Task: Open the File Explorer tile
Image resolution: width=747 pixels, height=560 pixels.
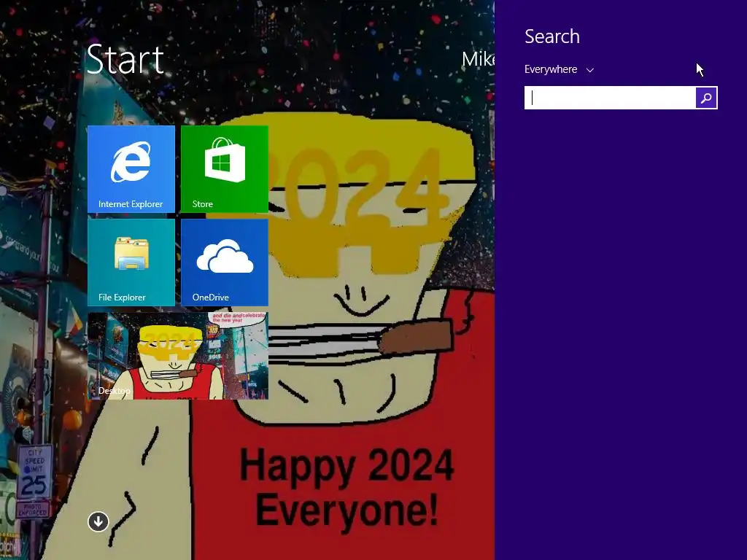Action: point(131,262)
